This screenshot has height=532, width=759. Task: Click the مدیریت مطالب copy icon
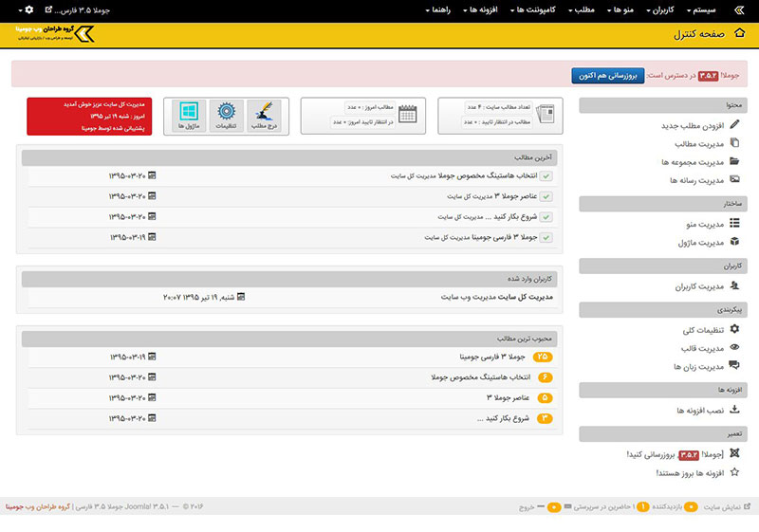coord(734,142)
